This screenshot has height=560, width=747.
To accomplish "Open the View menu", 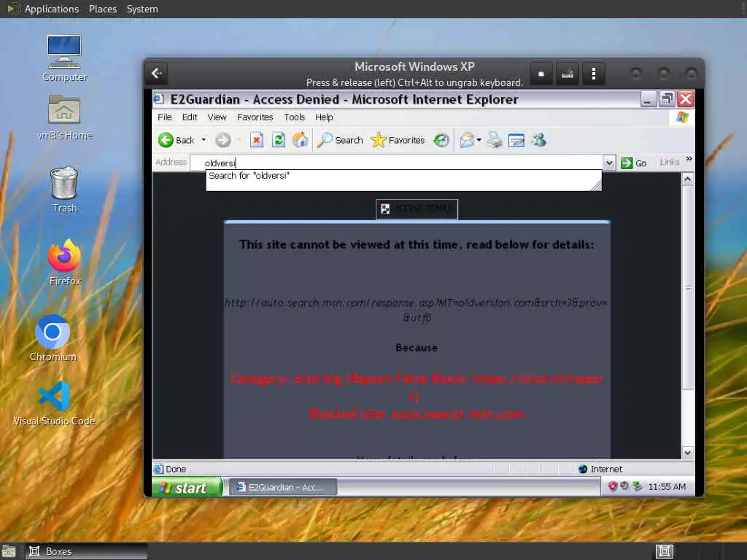I will pos(217,117).
